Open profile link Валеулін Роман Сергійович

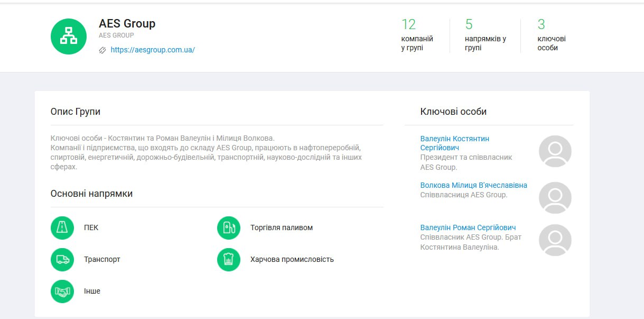tap(468, 227)
